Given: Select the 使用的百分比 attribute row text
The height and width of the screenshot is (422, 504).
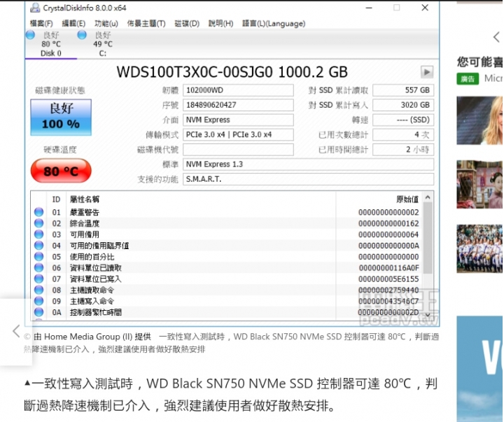Looking at the screenshot, I should tap(92, 257).
